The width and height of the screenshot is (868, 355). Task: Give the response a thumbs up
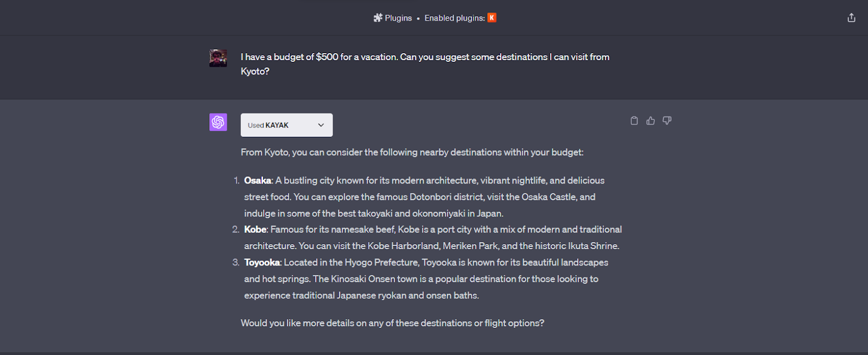[x=650, y=121]
